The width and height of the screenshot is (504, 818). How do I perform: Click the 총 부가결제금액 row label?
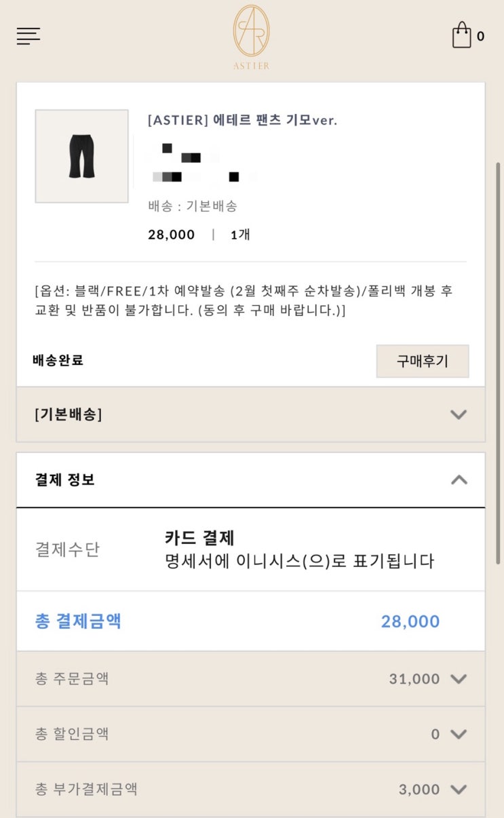[x=86, y=789]
